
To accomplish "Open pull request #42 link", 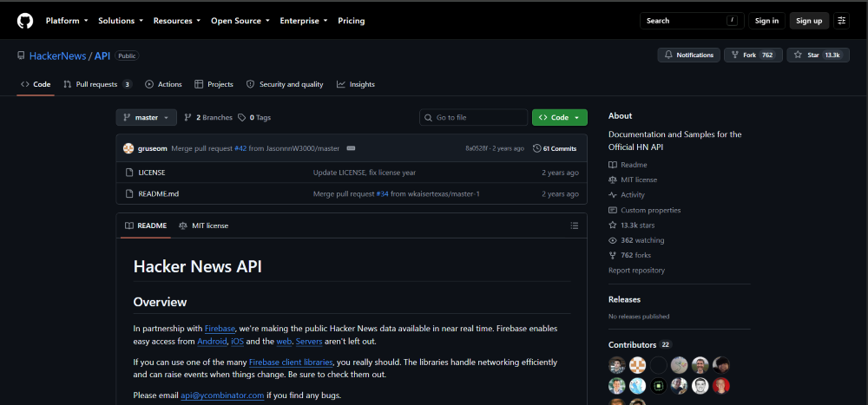I will pos(240,148).
